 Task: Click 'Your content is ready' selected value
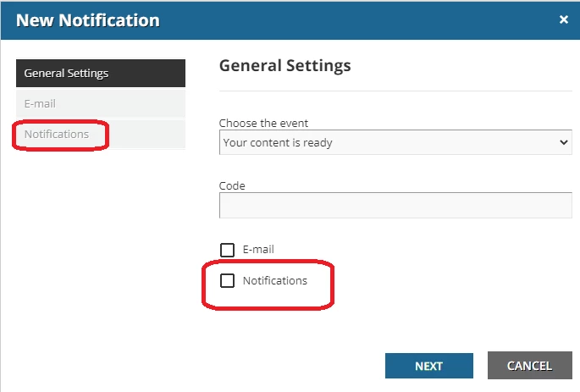[x=278, y=143]
